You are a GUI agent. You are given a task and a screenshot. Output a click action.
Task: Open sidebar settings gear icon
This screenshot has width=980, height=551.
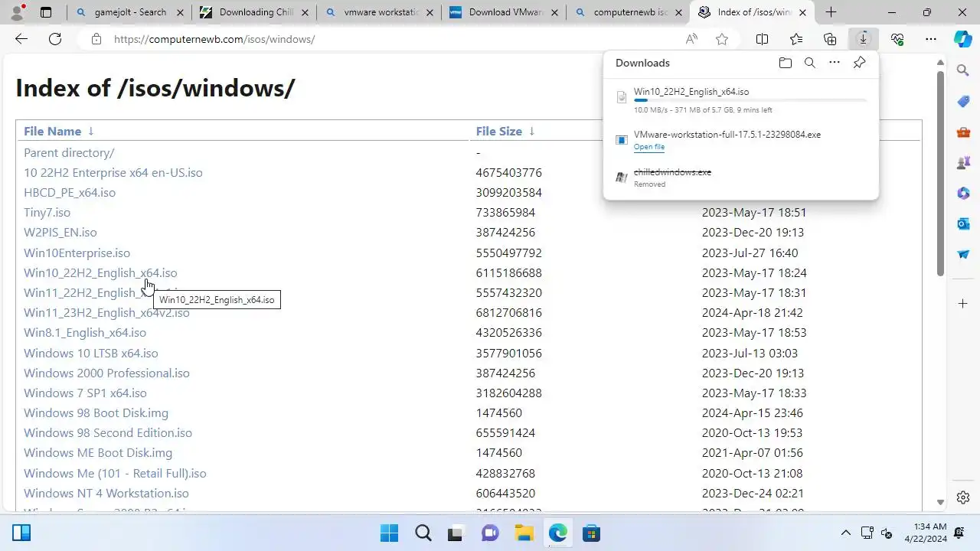coord(963,497)
